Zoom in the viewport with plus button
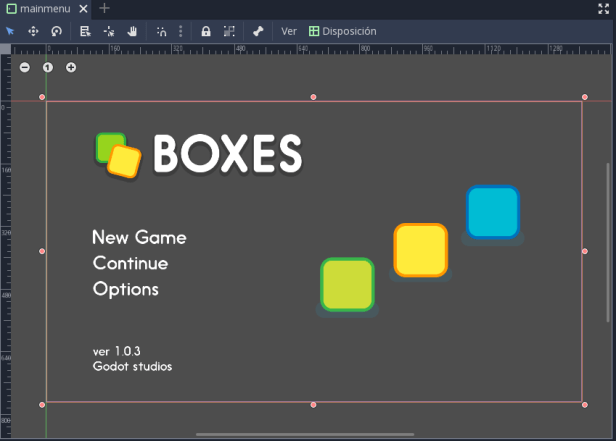Image resolution: width=616 pixels, height=441 pixels. point(71,68)
